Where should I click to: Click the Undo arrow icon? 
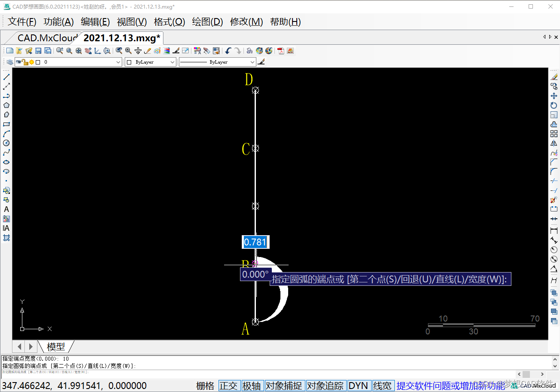pyautogui.click(x=228, y=51)
